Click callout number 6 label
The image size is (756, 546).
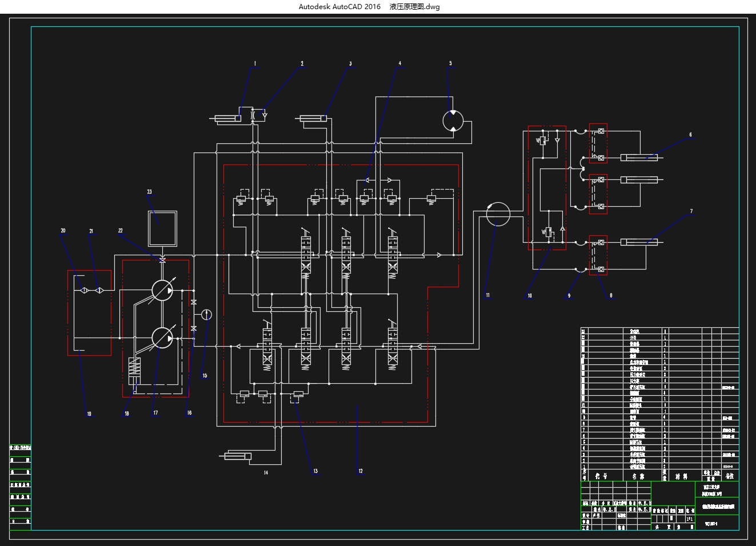(x=690, y=135)
